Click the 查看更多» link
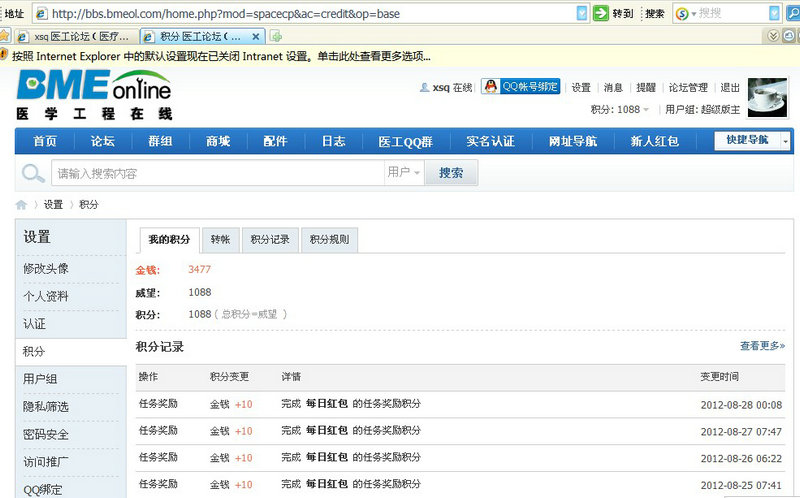 762,346
